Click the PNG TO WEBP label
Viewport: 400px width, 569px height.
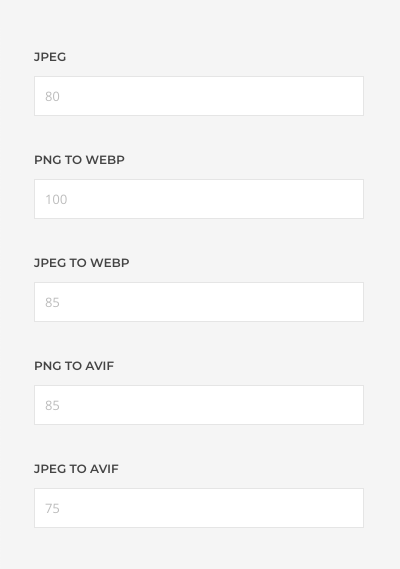point(79,160)
